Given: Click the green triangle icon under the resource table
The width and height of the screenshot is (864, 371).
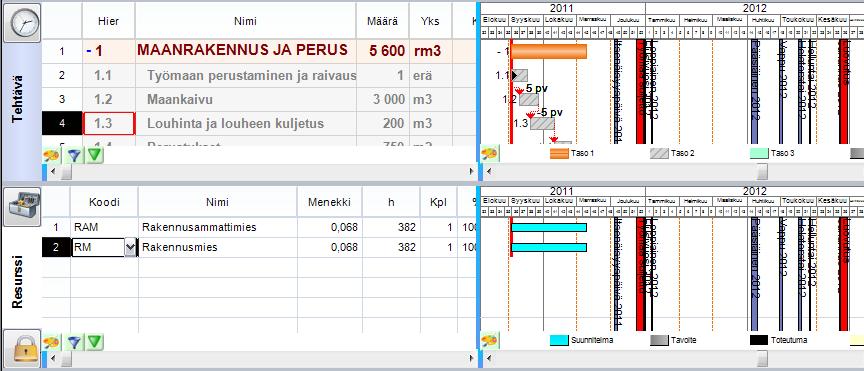Looking at the screenshot, I should (x=95, y=342).
